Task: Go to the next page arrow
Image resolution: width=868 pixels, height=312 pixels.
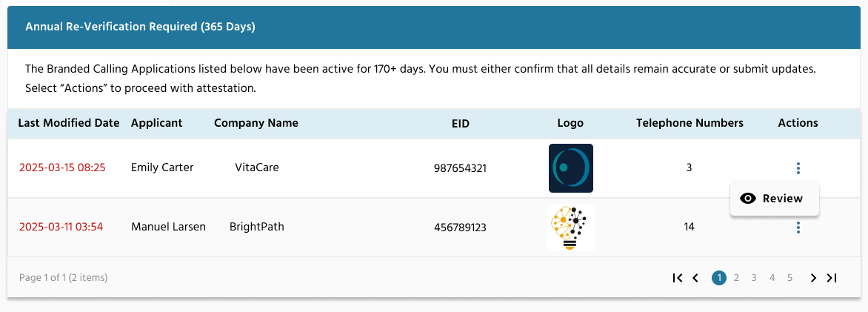Action: tap(813, 278)
